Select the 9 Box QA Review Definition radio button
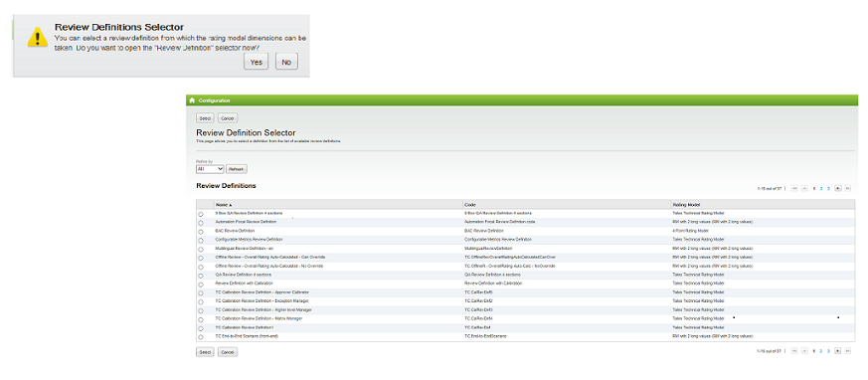This screenshot has width=868, height=380. click(x=201, y=214)
